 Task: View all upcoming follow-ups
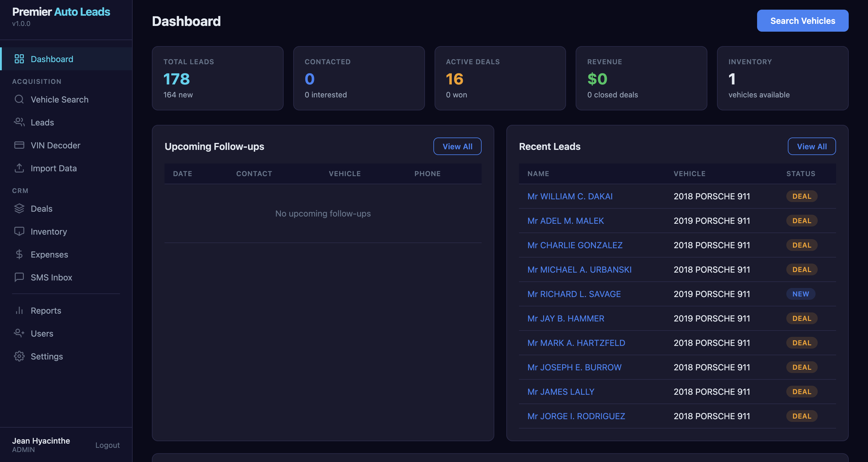pyautogui.click(x=457, y=146)
